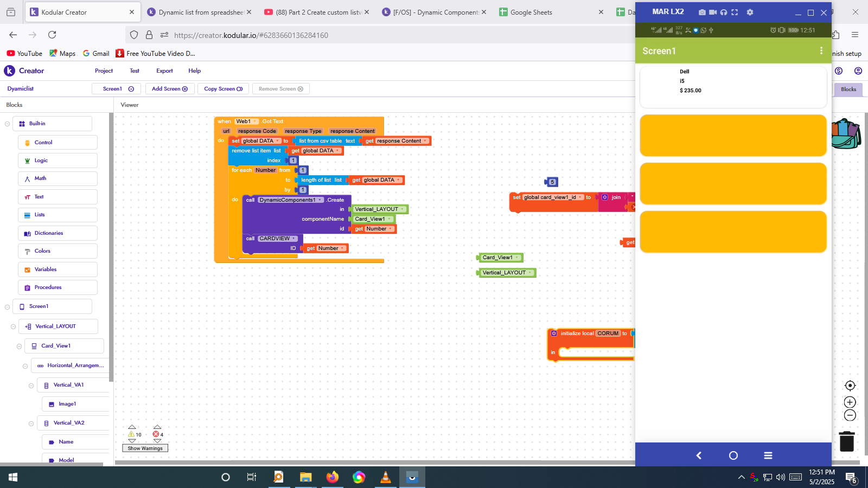Take emulator screenshot with camera icon
The image size is (868, 488).
[702, 12]
